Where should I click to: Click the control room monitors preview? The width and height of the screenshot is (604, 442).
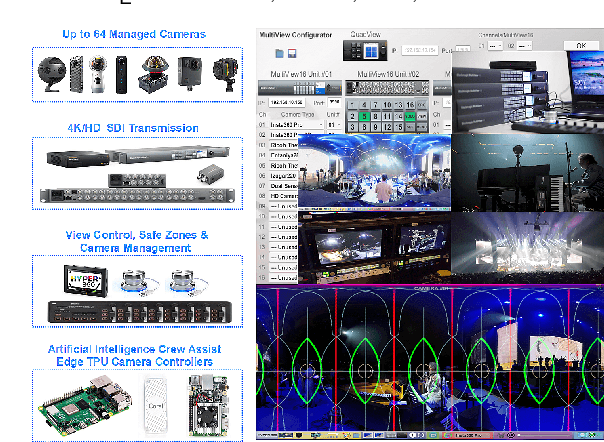tap(374, 248)
